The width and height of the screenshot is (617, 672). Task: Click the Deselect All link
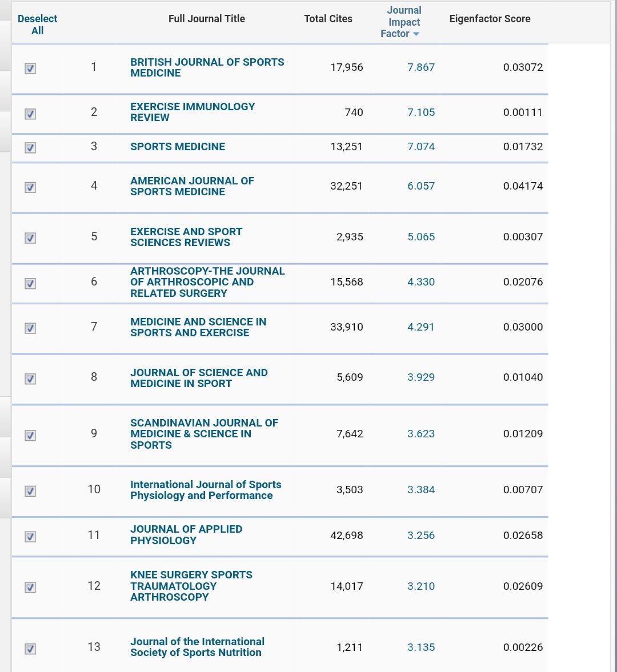[37, 25]
